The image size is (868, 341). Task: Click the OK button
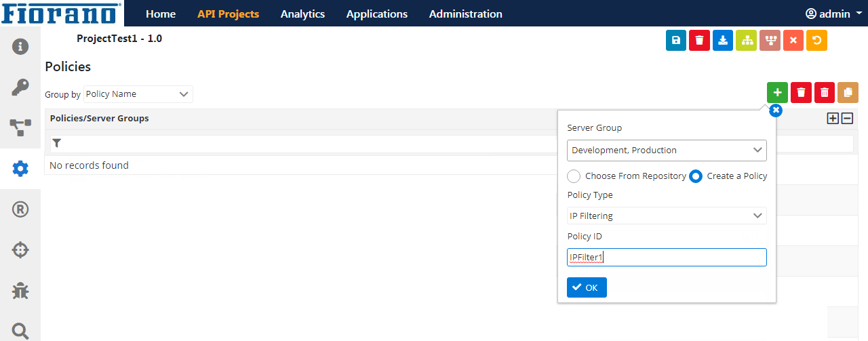click(587, 287)
